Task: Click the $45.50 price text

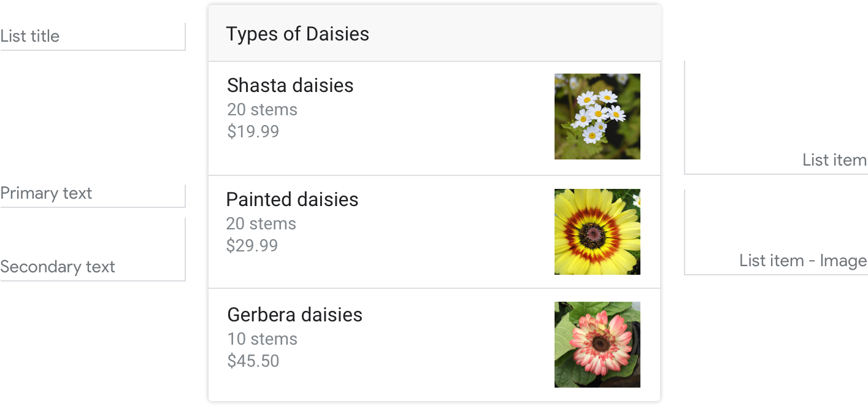Action: 253,361
